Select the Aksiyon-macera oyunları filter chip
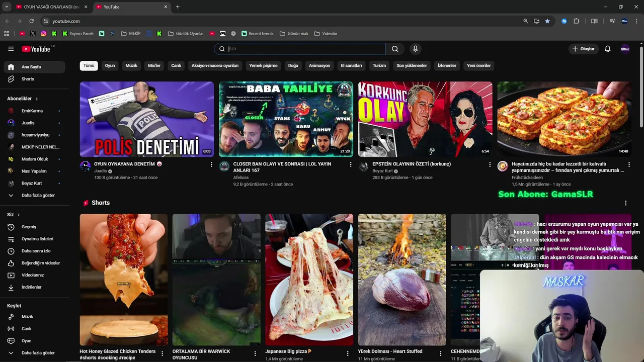Screen dimensions: 644x362 tap(215, 65)
